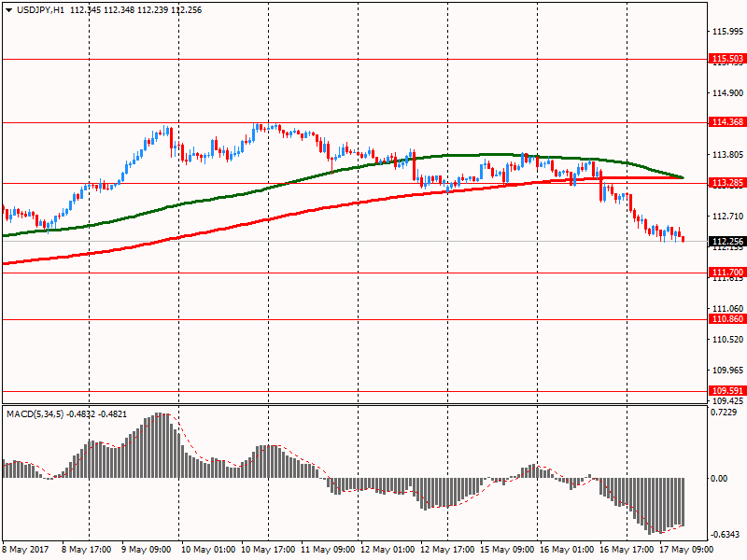Click the -0.6343 MACD scale value
747x560 pixels.
click(726, 535)
